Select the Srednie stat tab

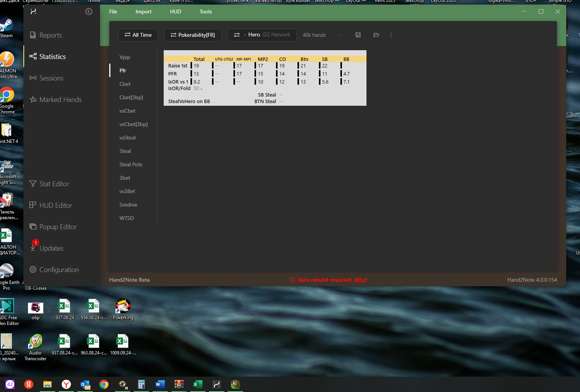point(128,205)
